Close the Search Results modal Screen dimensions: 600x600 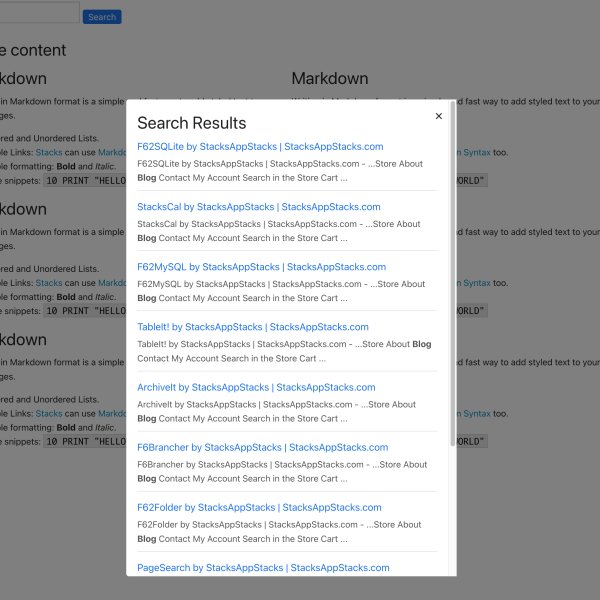[x=438, y=117]
